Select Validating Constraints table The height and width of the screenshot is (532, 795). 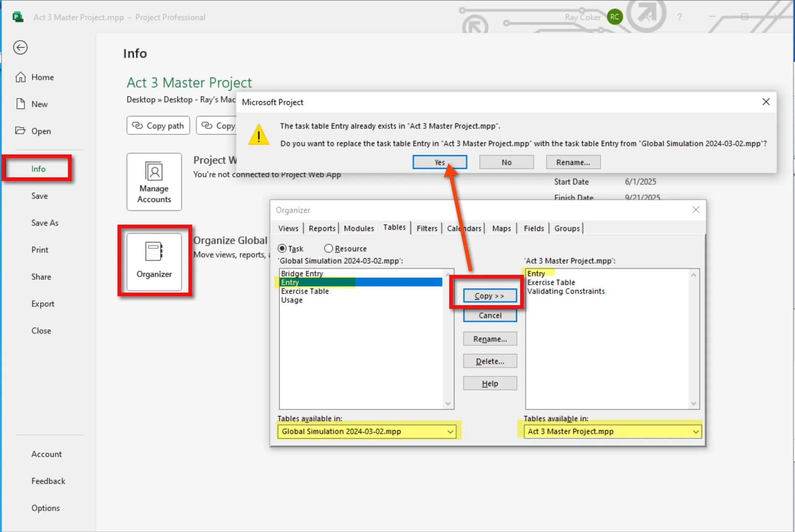(607, 291)
